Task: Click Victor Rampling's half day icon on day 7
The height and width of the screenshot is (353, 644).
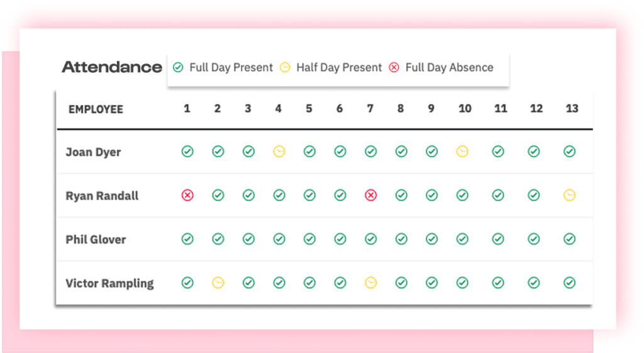Action: [x=371, y=283]
